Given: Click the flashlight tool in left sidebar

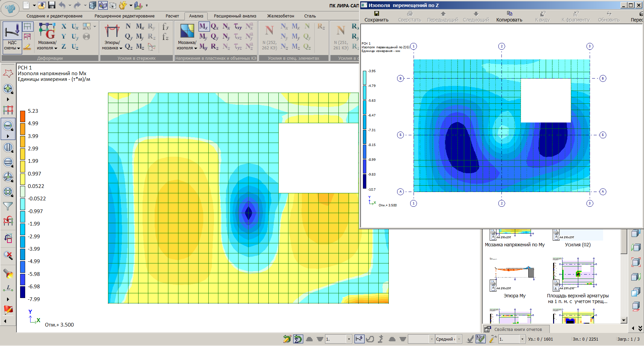Looking at the screenshot, I should [8, 274].
